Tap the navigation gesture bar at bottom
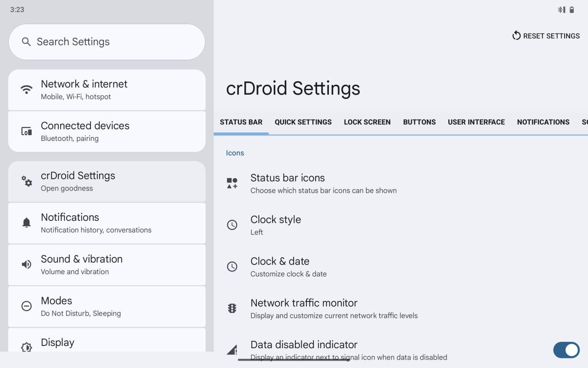The height and width of the screenshot is (368, 588). [x=294, y=359]
